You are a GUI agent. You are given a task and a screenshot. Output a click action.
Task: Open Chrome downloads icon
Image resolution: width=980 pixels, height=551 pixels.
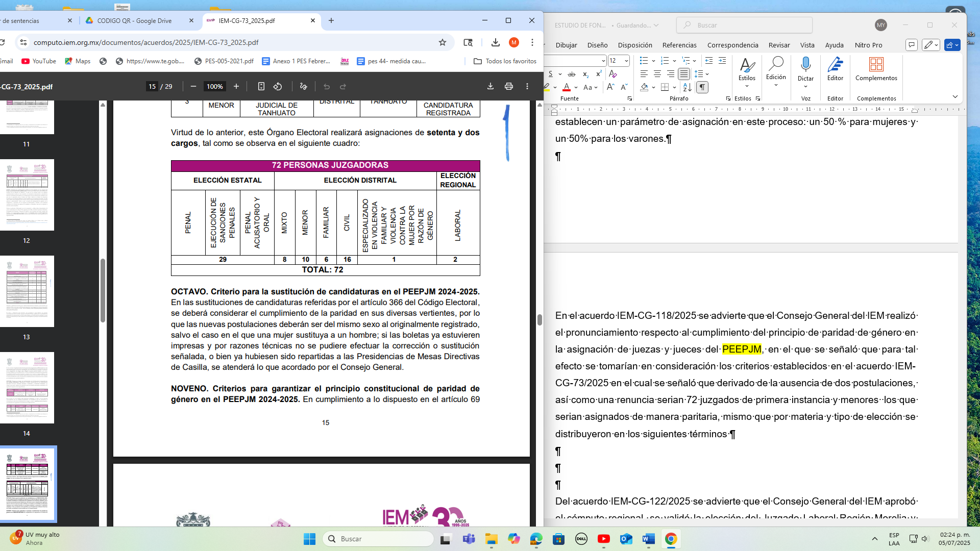(495, 42)
